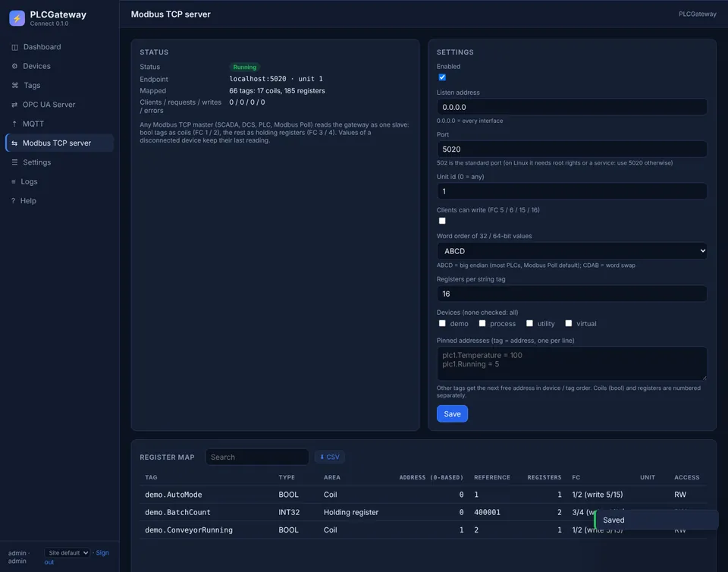728x572 pixels.
Task: Focus the Listen address field
Action: pos(572,107)
